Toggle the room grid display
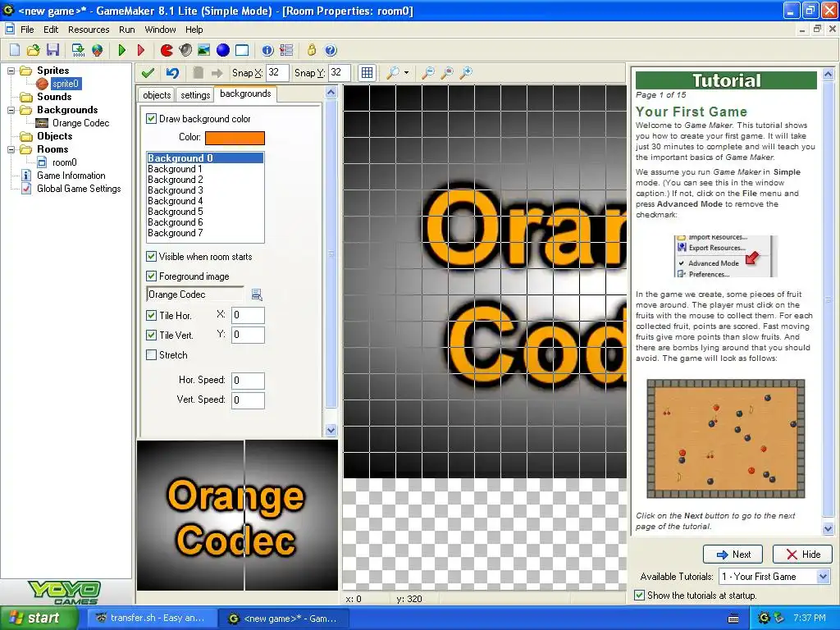Image resolution: width=840 pixels, height=630 pixels. click(367, 73)
